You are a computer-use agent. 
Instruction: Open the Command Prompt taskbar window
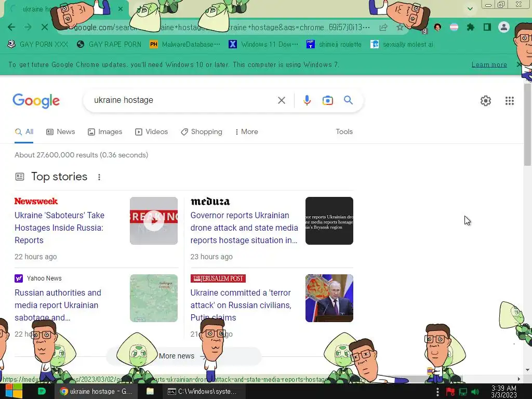pyautogui.click(x=204, y=391)
